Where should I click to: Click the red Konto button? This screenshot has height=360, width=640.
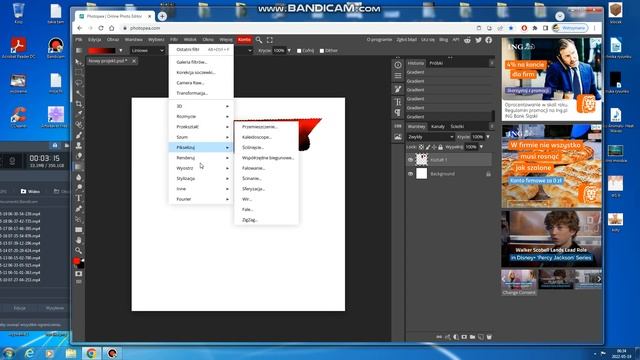coord(244,40)
